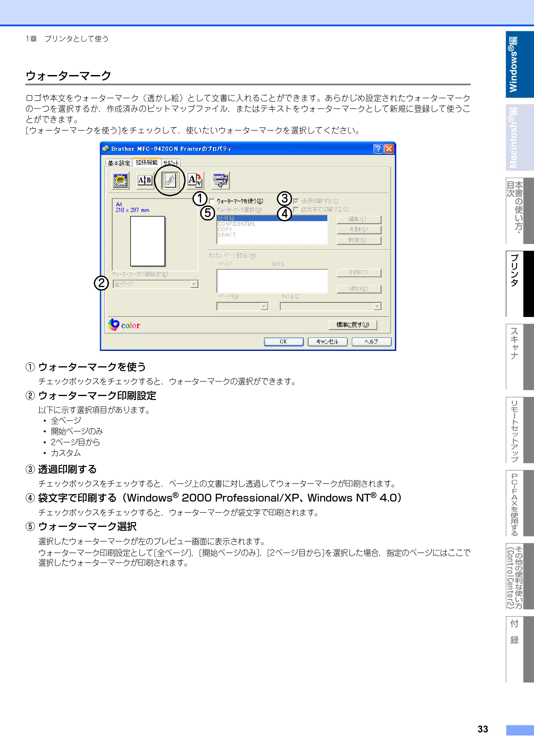
Task: Click the custom page settings list box
Action: pos(272,281)
